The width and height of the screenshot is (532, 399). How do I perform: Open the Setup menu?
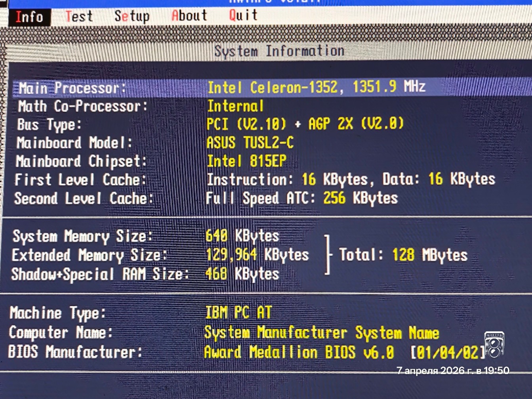tap(132, 16)
